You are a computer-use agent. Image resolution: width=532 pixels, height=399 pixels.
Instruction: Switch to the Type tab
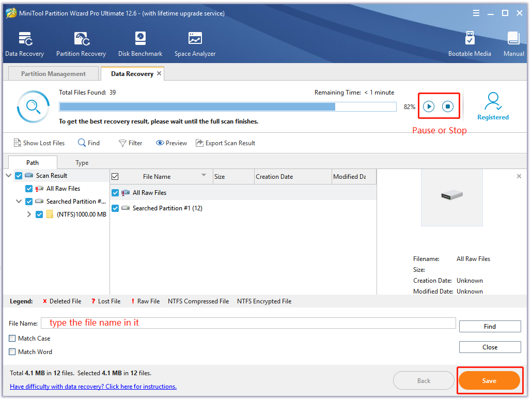click(x=82, y=163)
